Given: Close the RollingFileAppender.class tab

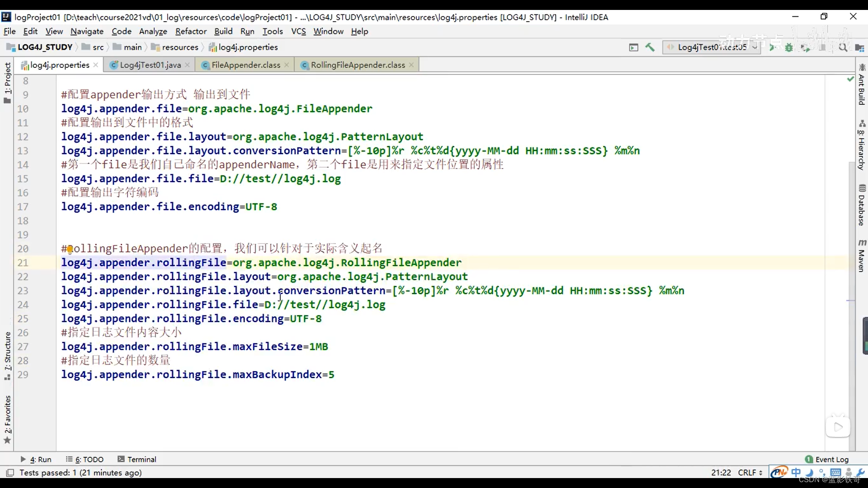Looking at the screenshot, I should (x=411, y=65).
